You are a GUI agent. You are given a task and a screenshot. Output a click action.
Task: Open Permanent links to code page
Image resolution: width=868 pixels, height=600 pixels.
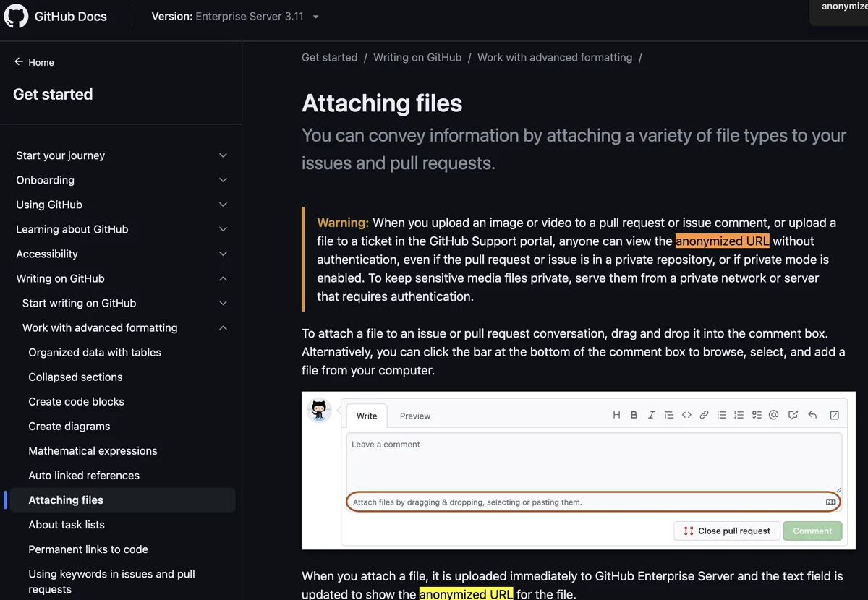click(x=88, y=549)
